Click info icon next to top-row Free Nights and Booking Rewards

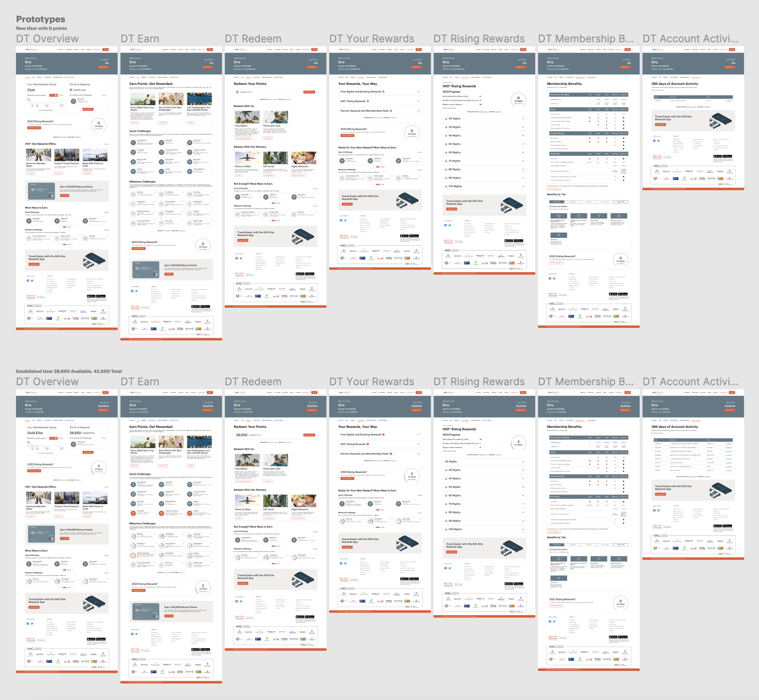point(383,91)
